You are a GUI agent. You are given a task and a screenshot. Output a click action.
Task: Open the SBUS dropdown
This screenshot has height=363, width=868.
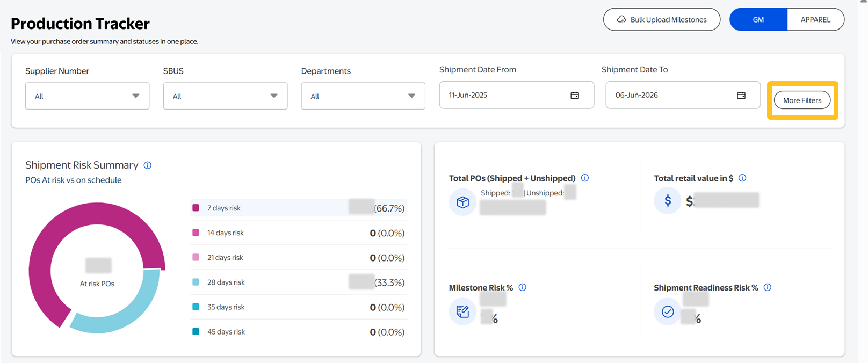point(225,96)
